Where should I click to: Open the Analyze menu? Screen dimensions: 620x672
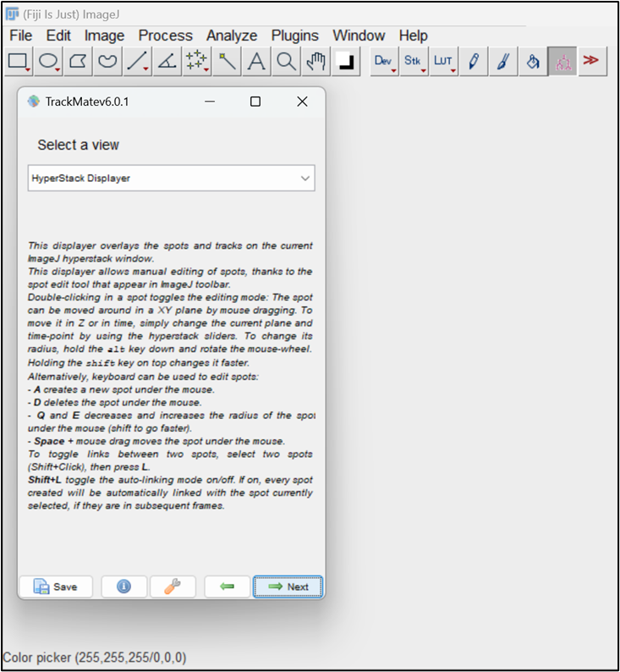click(x=232, y=36)
